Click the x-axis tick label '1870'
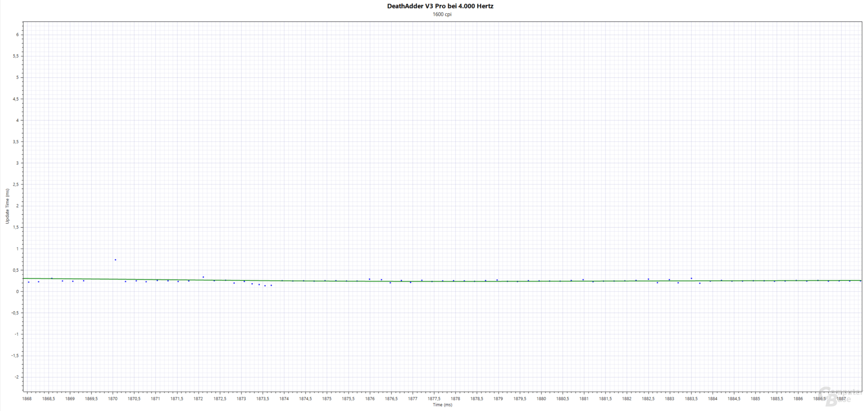 tap(113, 399)
